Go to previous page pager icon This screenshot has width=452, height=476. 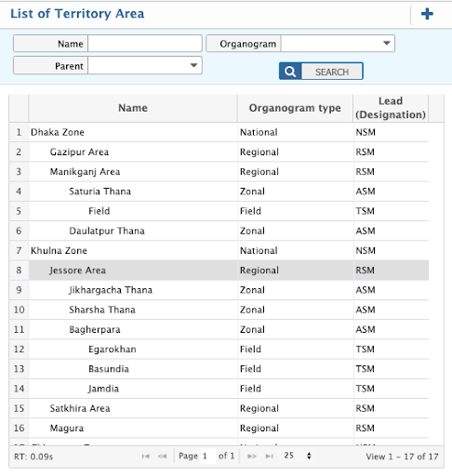[x=162, y=456]
